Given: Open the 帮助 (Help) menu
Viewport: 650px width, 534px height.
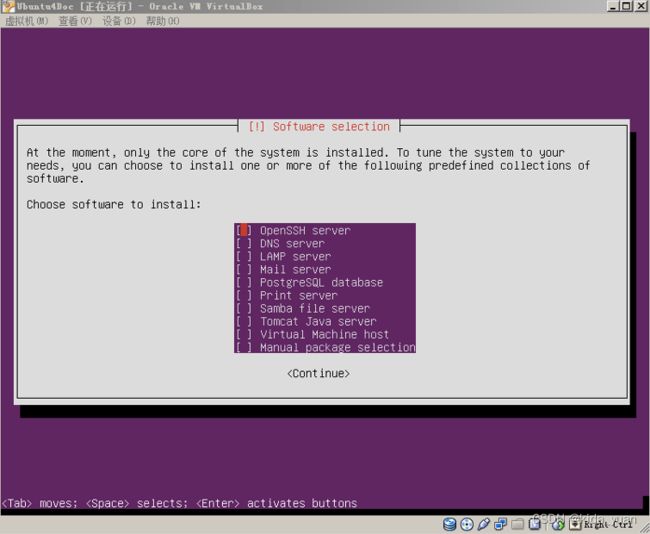Looking at the screenshot, I should tap(163, 20).
